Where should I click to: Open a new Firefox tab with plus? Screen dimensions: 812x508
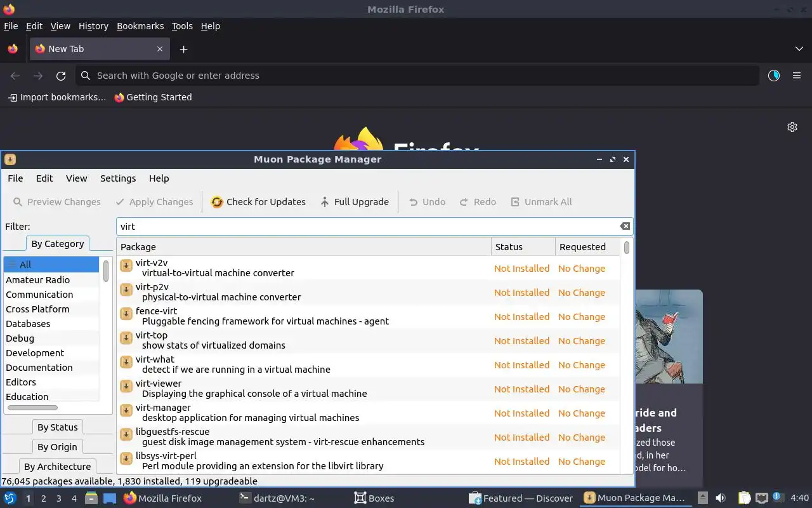pyautogui.click(x=183, y=49)
